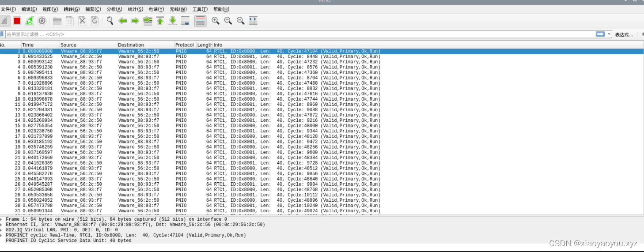Select packet 28 with Cycle:10112
The image size is (644, 252).
click(322, 195)
